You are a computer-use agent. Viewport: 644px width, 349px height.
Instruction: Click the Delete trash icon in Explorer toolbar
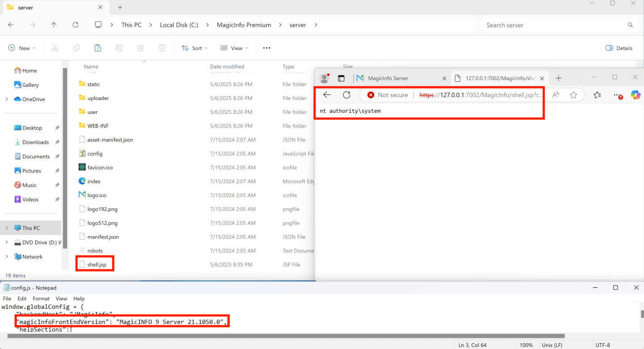tap(162, 48)
